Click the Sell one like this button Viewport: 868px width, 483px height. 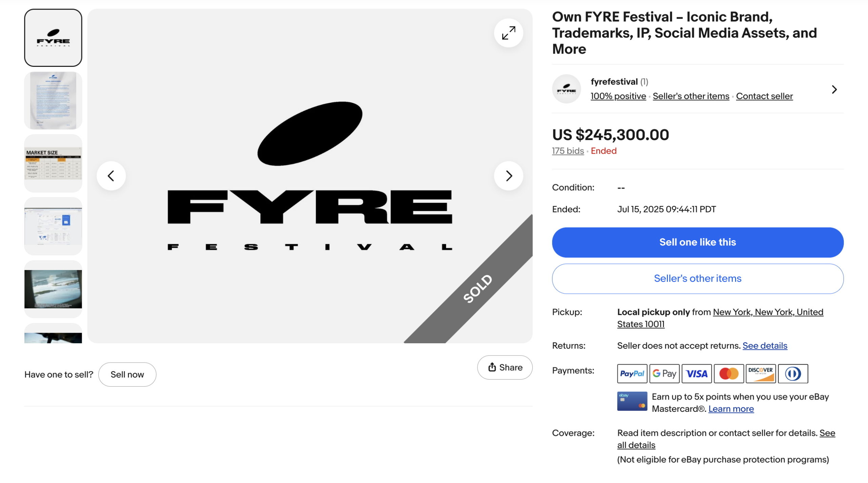point(697,242)
